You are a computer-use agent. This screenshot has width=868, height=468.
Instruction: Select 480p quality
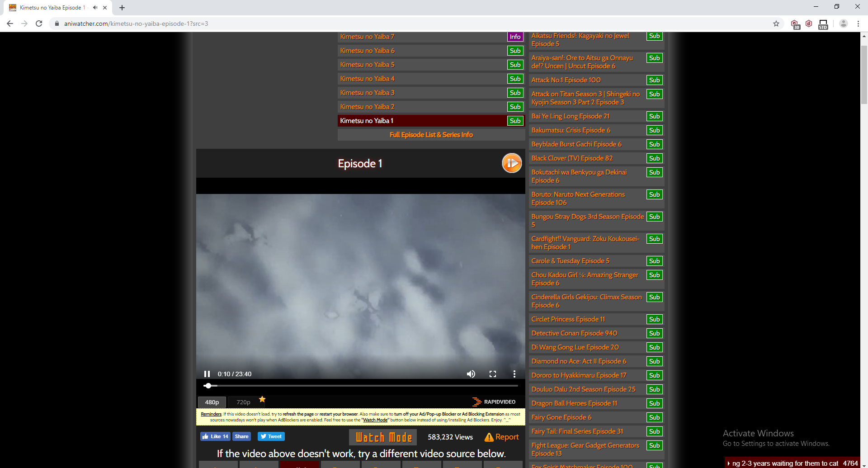tap(212, 402)
